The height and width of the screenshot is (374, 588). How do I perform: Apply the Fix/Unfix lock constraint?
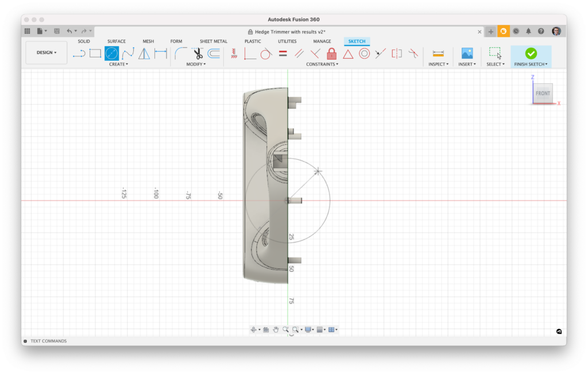[x=331, y=53]
